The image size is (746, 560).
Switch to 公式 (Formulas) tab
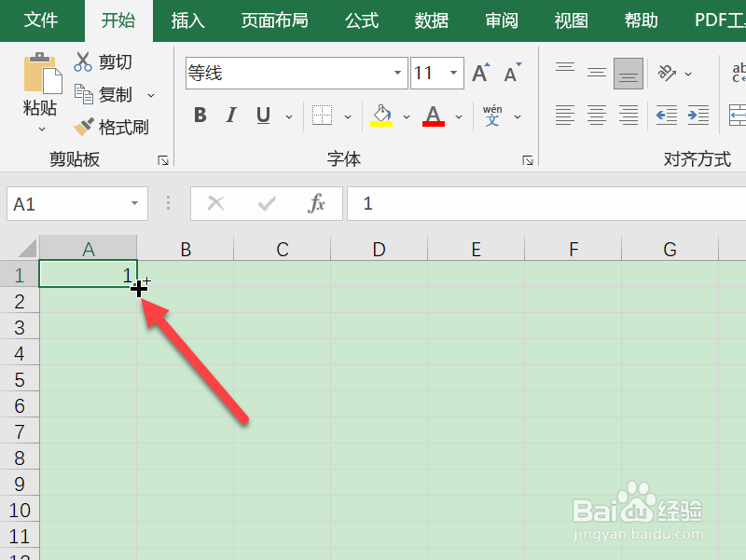point(362,20)
